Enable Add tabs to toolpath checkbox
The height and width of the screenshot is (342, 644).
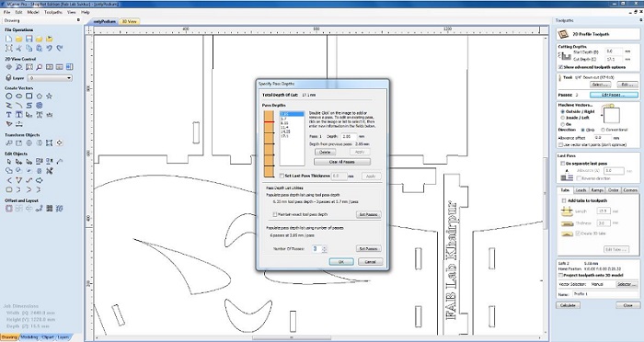coord(563,200)
